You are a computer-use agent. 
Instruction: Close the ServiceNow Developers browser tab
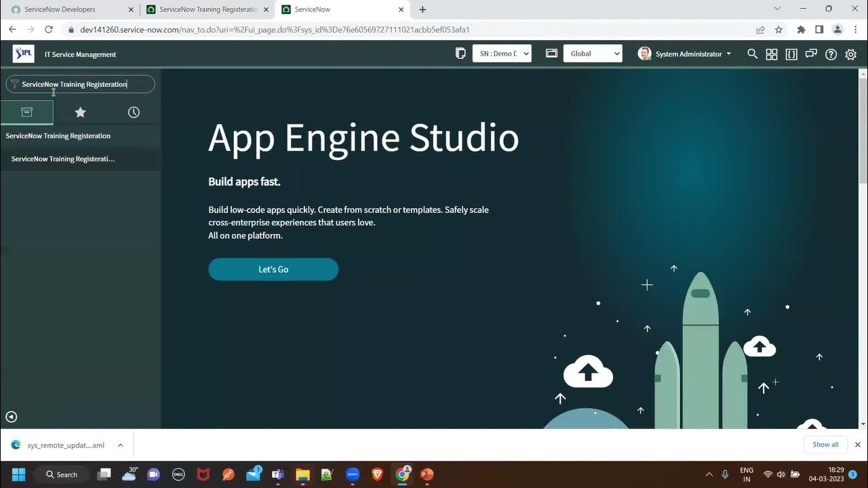click(131, 9)
